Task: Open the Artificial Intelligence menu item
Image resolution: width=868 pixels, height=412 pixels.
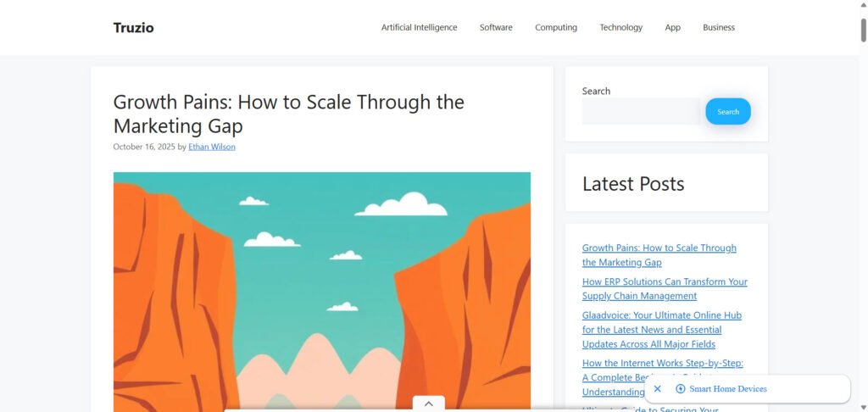Action: [x=419, y=27]
